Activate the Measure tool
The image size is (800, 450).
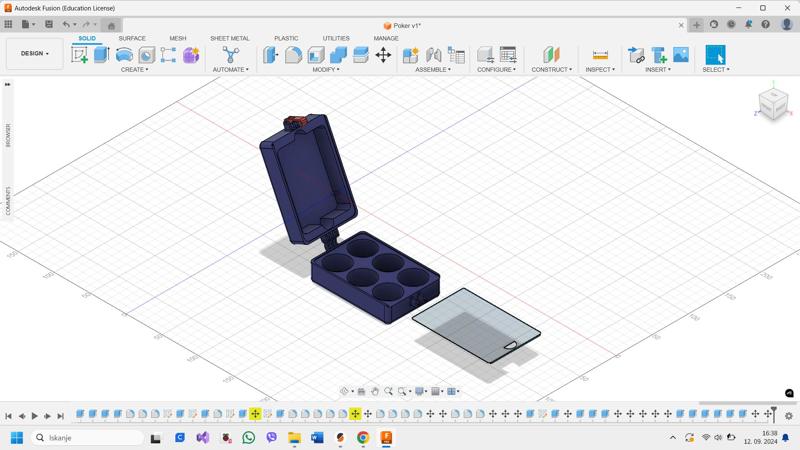pos(601,55)
